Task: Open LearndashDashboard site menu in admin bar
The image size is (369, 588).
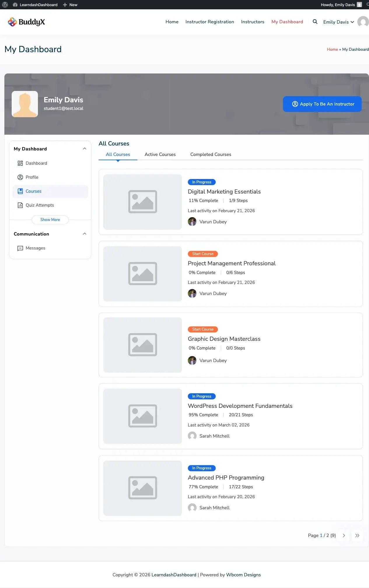Action: (x=35, y=5)
